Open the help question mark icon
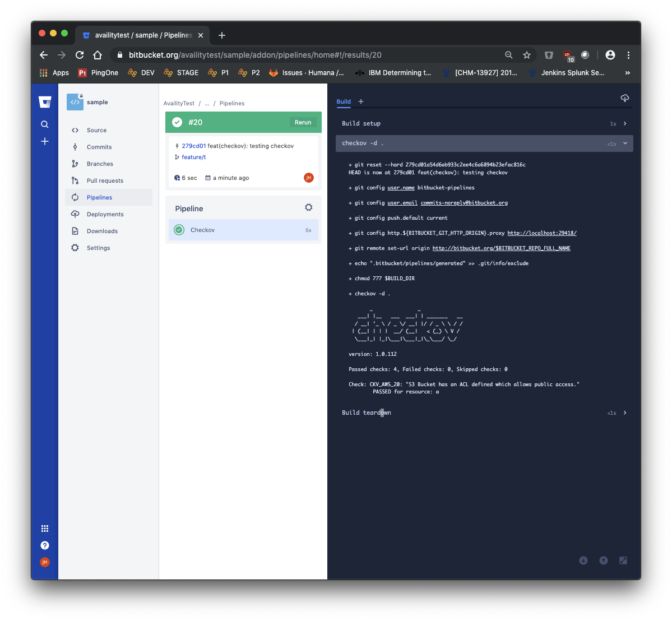Screen dimensions: 672x621 point(45,545)
